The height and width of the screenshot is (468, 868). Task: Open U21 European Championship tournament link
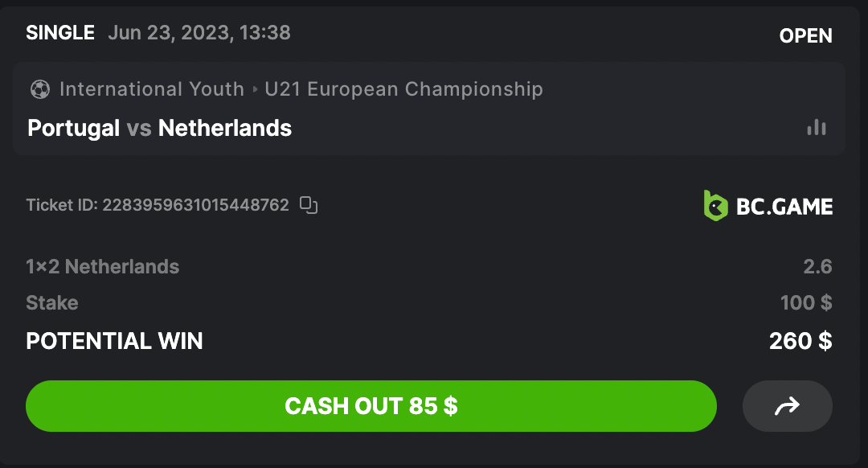(403, 89)
